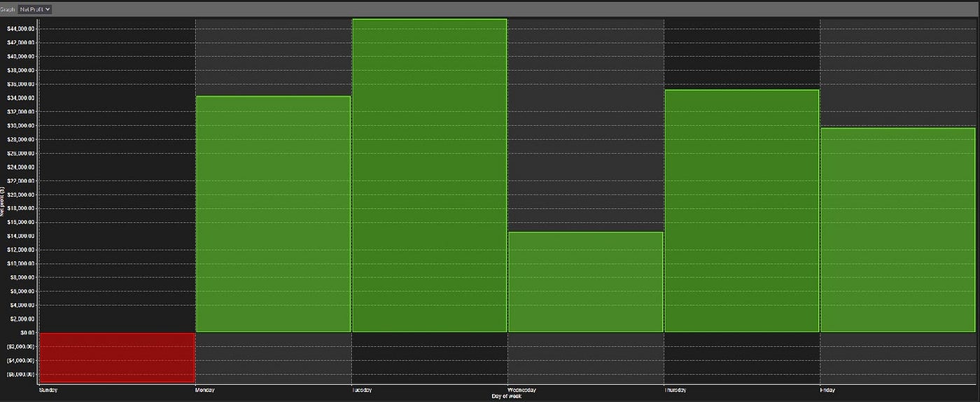Click the Thursday axis label

[x=676, y=389]
